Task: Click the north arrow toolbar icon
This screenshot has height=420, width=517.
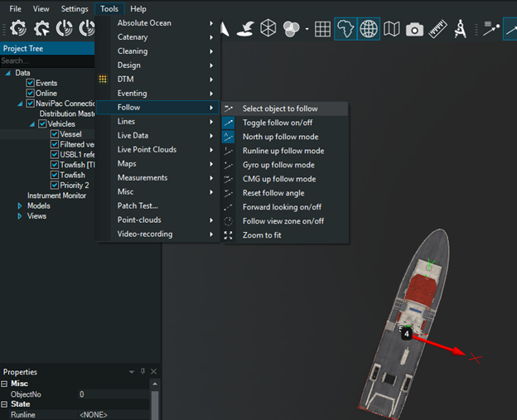Action: coord(225,29)
